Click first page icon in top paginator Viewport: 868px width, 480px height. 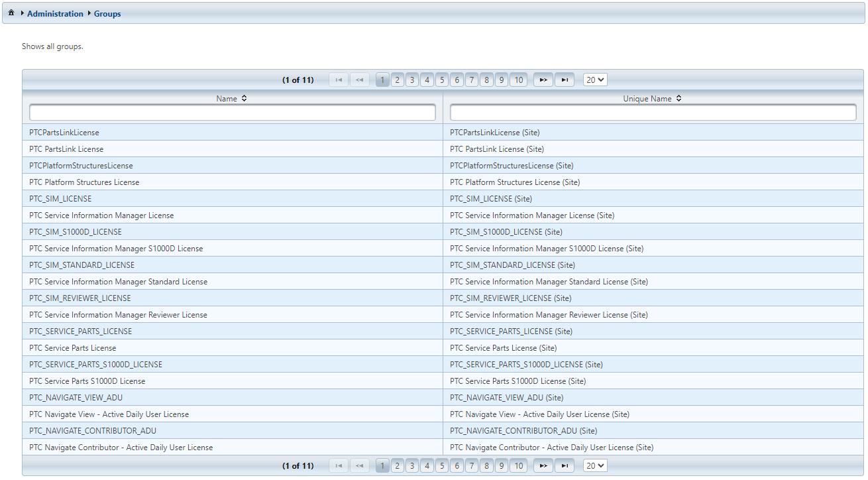pyautogui.click(x=339, y=80)
